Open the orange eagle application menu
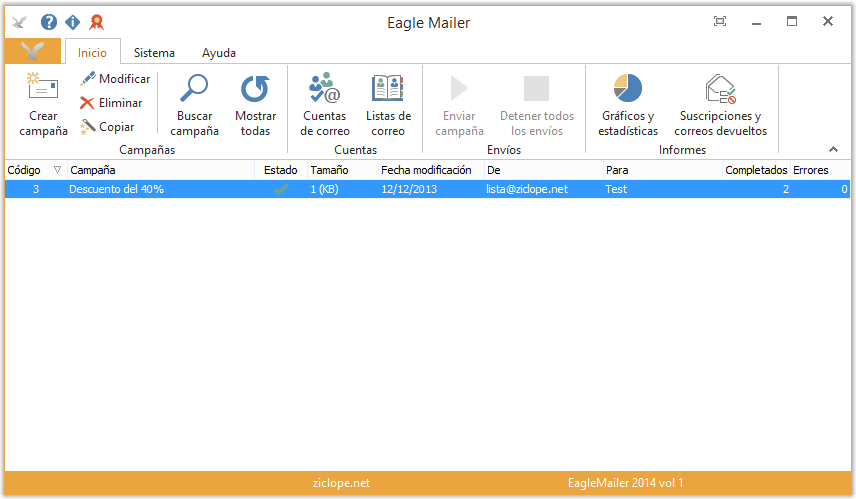The height and width of the screenshot is (499, 856). [33, 51]
